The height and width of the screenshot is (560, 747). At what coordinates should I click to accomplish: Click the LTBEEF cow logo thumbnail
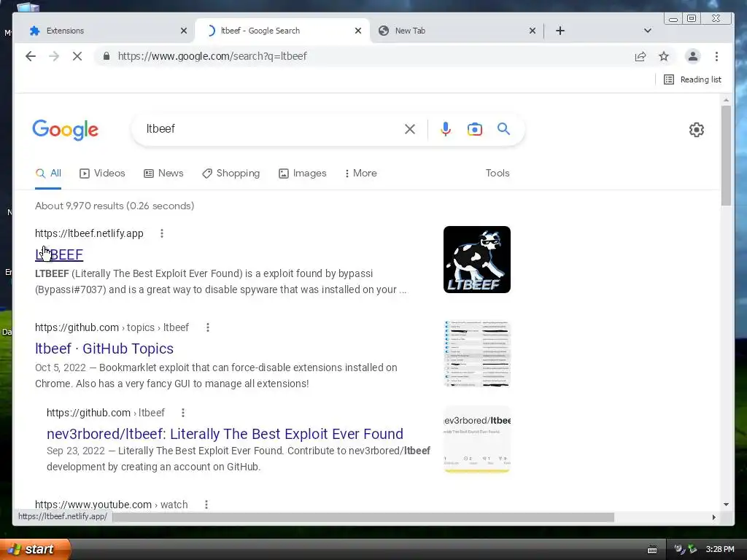[x=477, y=260]
